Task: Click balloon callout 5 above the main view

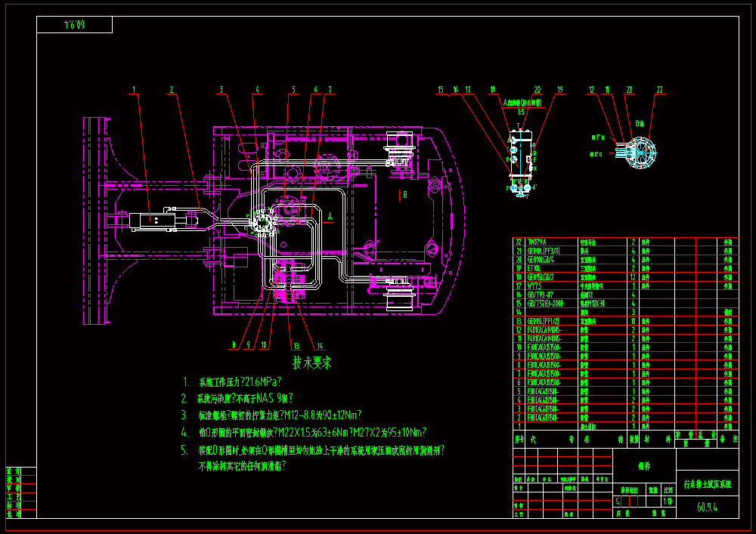Action: coord(293,90)
